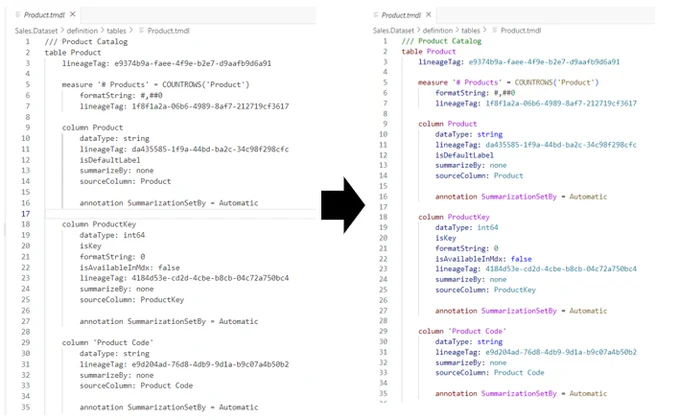The image size is (680, 420).
Task: Click 'formatString: #,##0' in right editor
Action: tap(475, 93)
